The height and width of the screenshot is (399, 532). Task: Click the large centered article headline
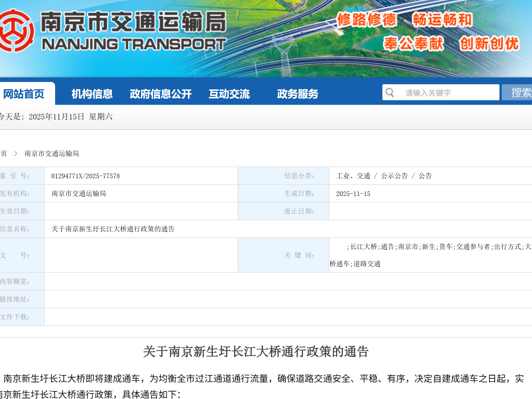pyautogui.click(x=256, y=352)
